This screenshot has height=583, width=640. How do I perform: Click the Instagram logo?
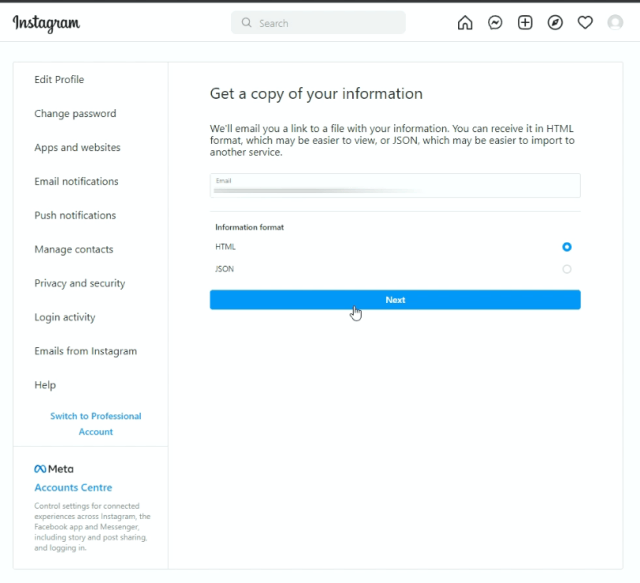click(x=46, y=23)
